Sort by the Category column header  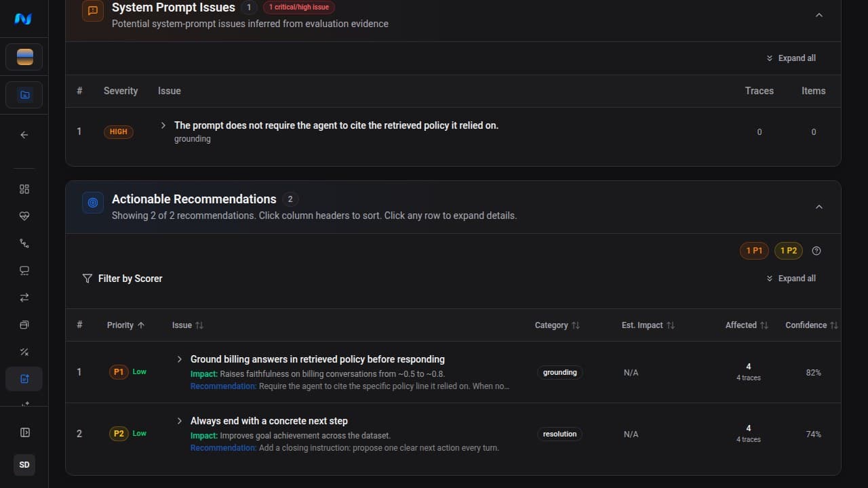click(557, 325)
